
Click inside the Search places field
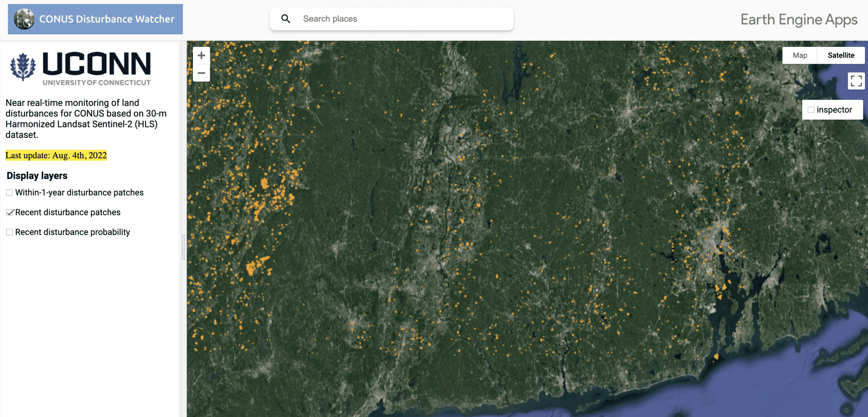(x=373, y=19)
